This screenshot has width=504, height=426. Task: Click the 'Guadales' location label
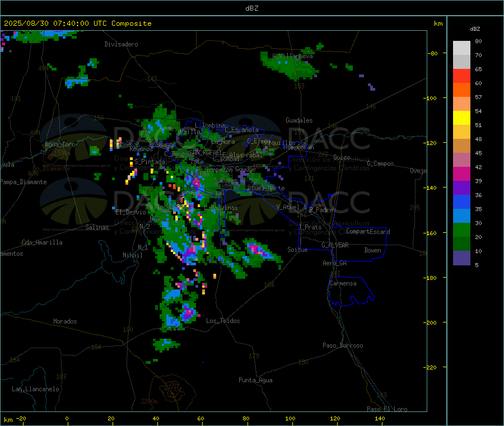pyautogui.click(x=299, y=120)
